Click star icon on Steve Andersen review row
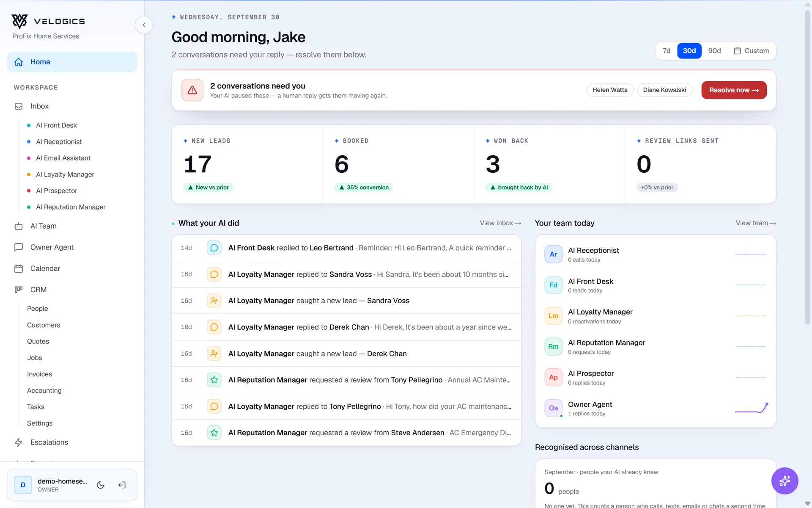The width and height of the screenshot is (812, 508). point(214,433)
